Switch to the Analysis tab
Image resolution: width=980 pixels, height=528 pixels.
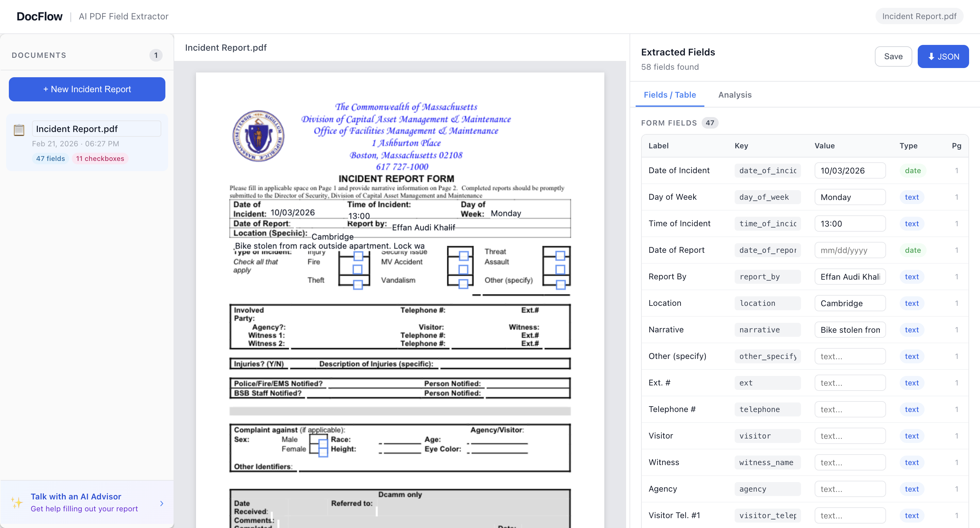tap(735, 95)
